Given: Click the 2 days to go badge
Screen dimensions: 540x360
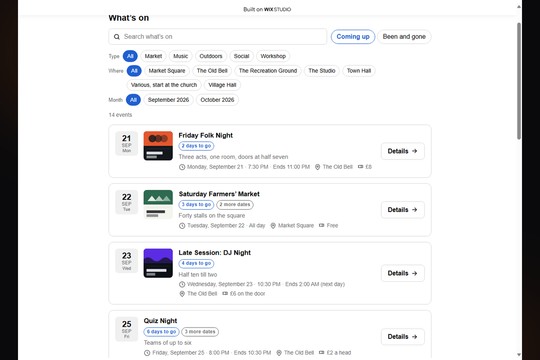Looking at the screenshot, I should pyautogui.click(x=196, y=146).
